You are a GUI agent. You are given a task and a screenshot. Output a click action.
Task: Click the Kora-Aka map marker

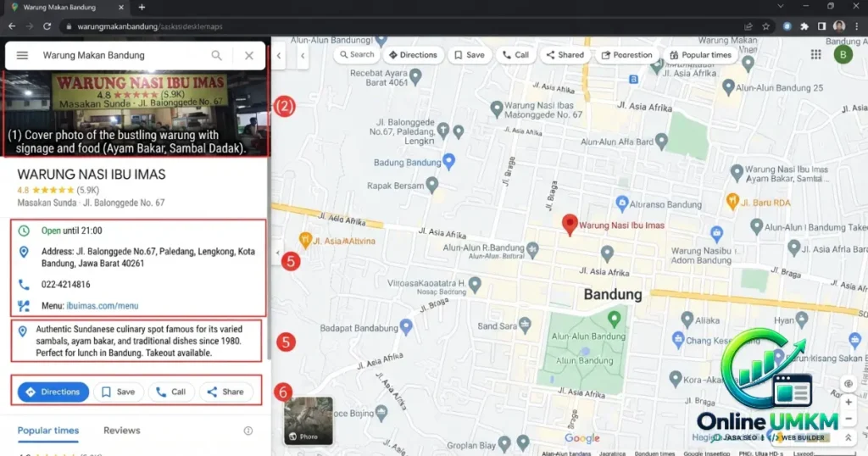click(x=675, y=379)
